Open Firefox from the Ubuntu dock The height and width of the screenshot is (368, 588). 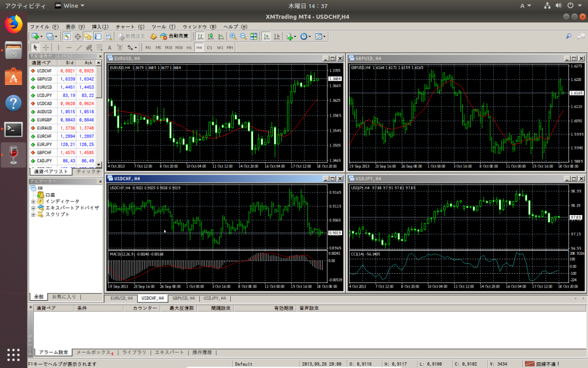(14, 24)
